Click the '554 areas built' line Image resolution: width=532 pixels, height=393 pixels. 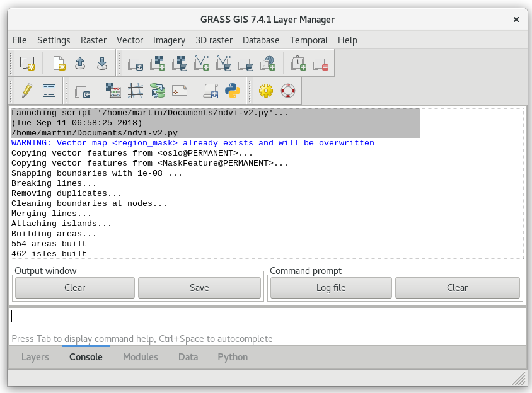[49, 244]
